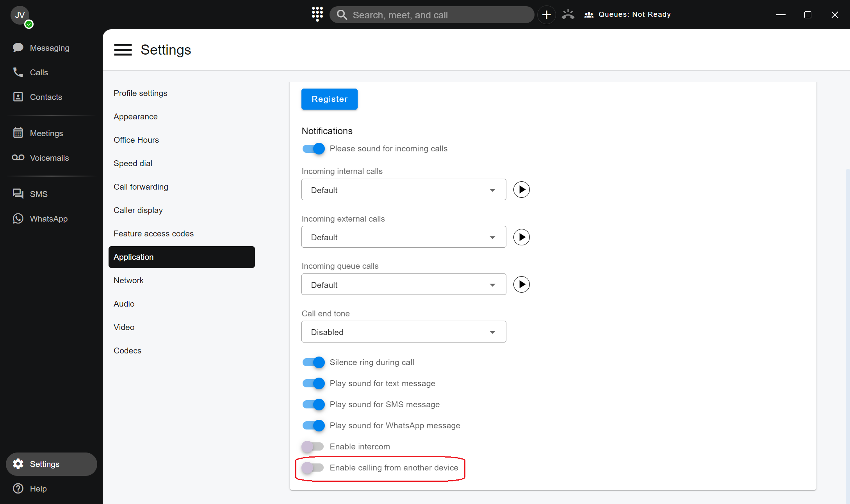Screen dimensions: 850x504
Task: Play the incoming queue calls ringtone preview
Action: click(x=521, y=284)
